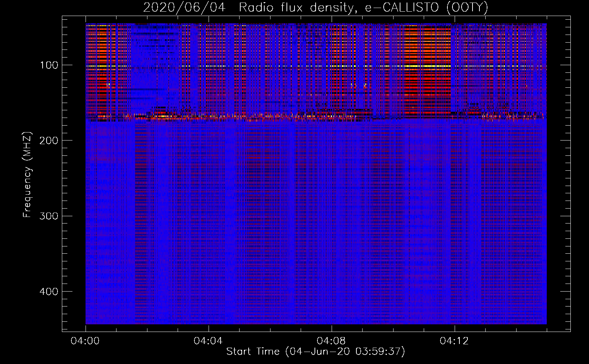
Task: Click the 04:12 time tick label
Action: click(454, 341)
